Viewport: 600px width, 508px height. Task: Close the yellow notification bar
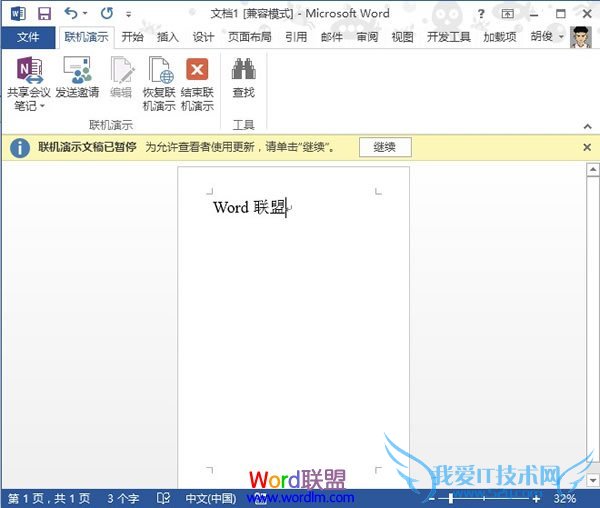(x=587, y=147)
